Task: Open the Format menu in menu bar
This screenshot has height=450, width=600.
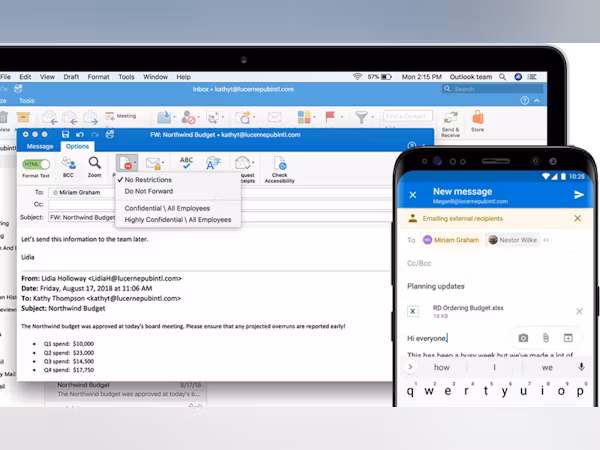Action: (98, 76)
